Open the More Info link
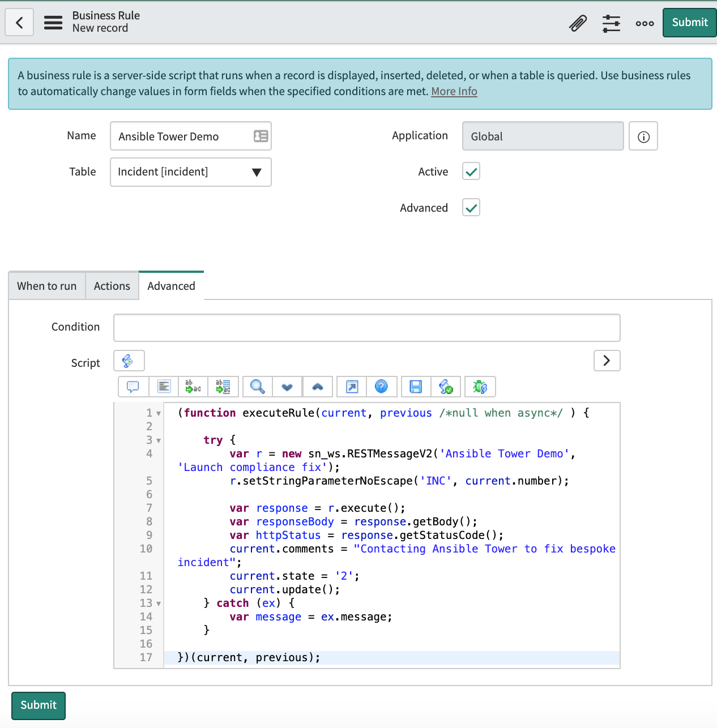 [x=454, y=92]
